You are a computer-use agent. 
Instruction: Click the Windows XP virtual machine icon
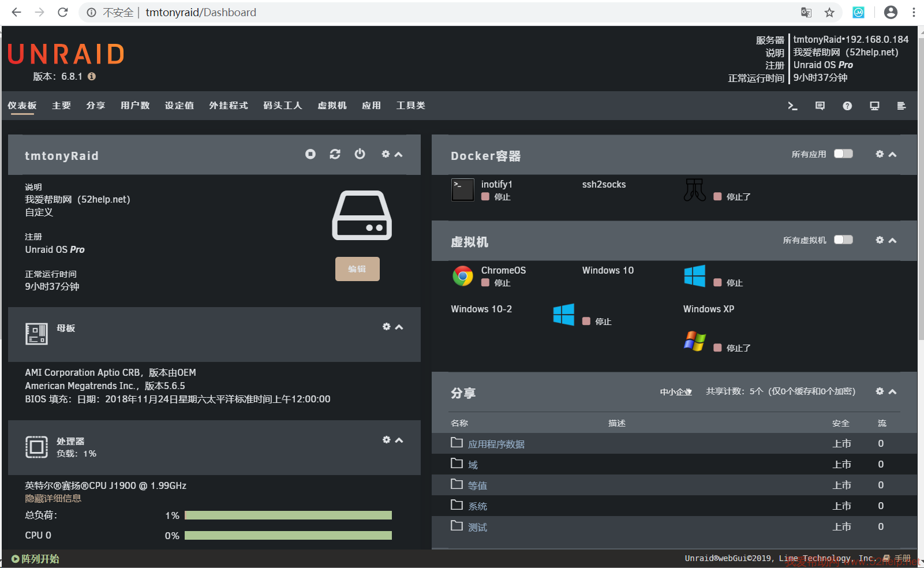694,341
